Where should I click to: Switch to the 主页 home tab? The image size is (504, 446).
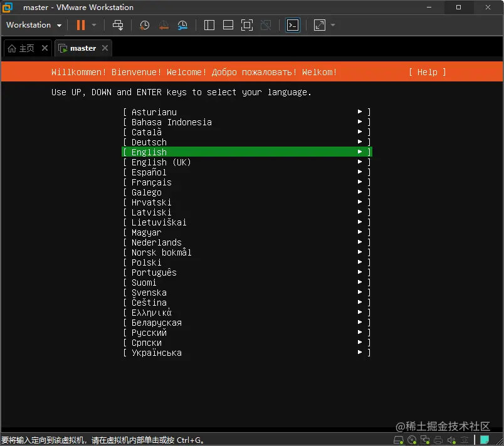[x=21, y=48]
